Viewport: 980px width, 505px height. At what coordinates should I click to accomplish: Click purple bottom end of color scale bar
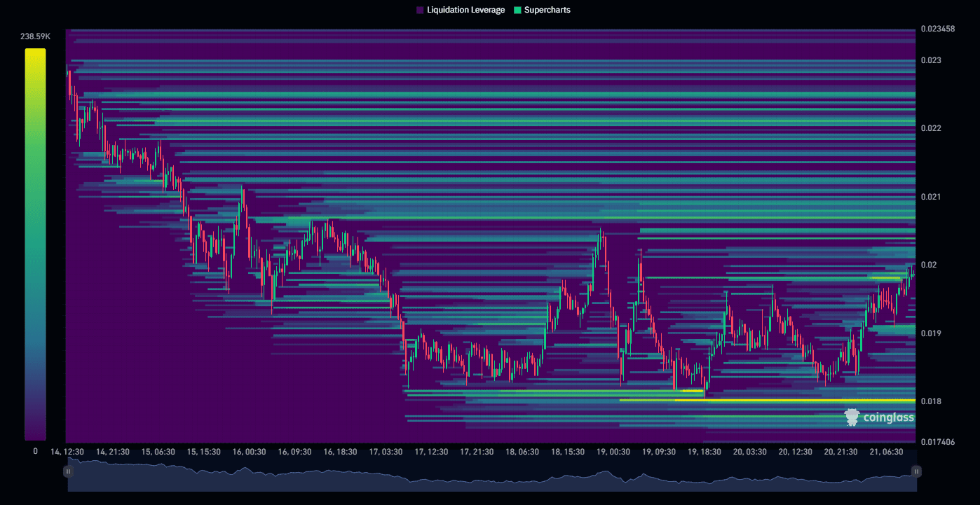pos(35,436)
